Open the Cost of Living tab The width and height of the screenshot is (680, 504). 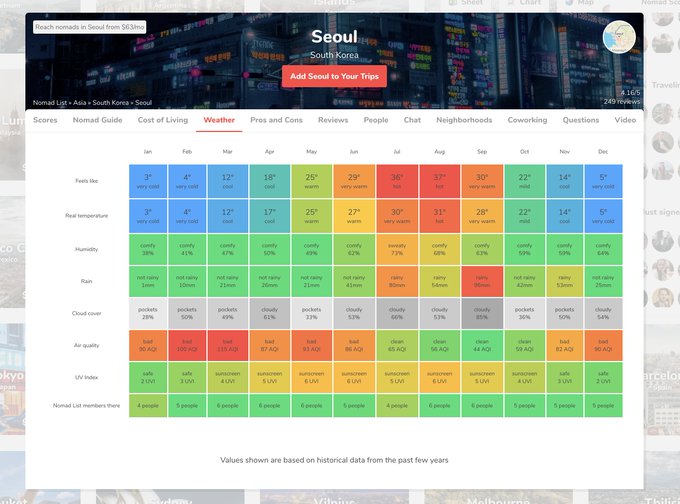[163, 120]
